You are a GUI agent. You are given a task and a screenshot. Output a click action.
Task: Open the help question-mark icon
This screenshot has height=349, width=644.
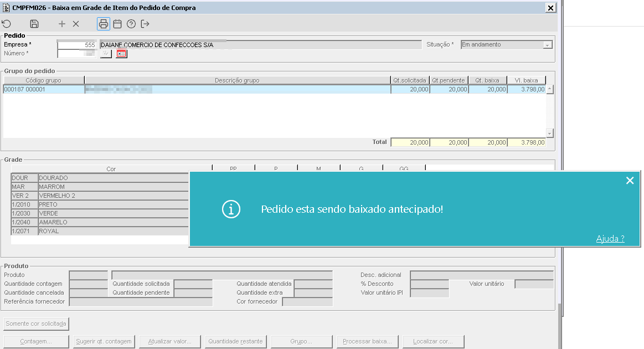[131, 24]
